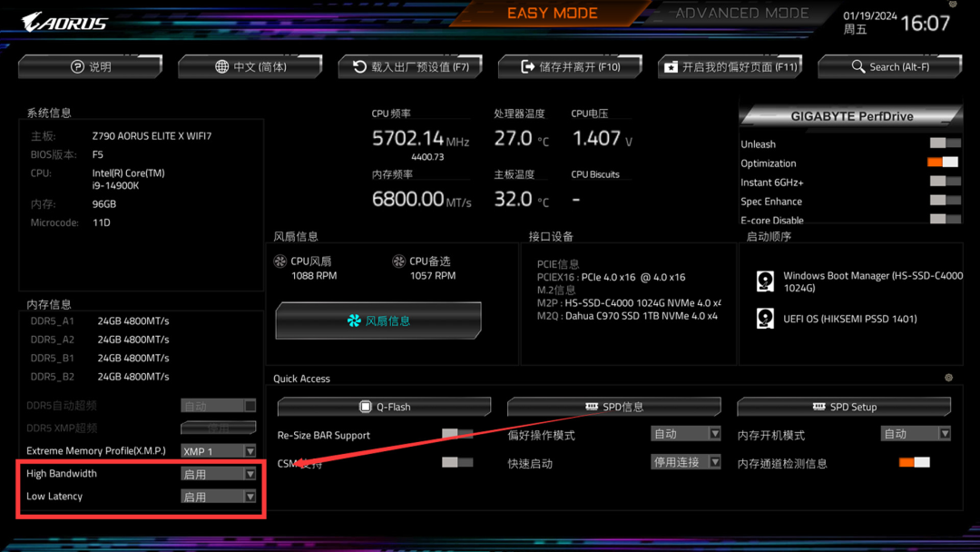Open the 偏好操作模式 dropdown
This screenshot has width=980, height=552.
click(x=686, y=434)
